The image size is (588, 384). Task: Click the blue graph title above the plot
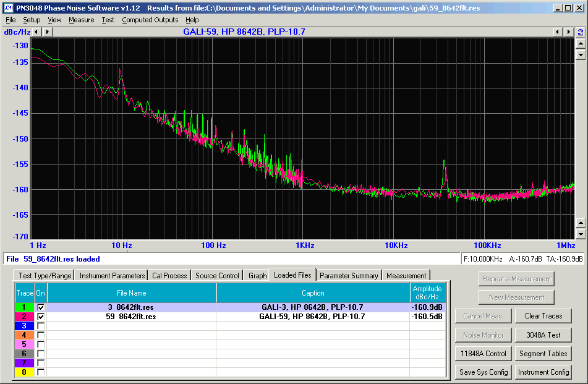244,32
